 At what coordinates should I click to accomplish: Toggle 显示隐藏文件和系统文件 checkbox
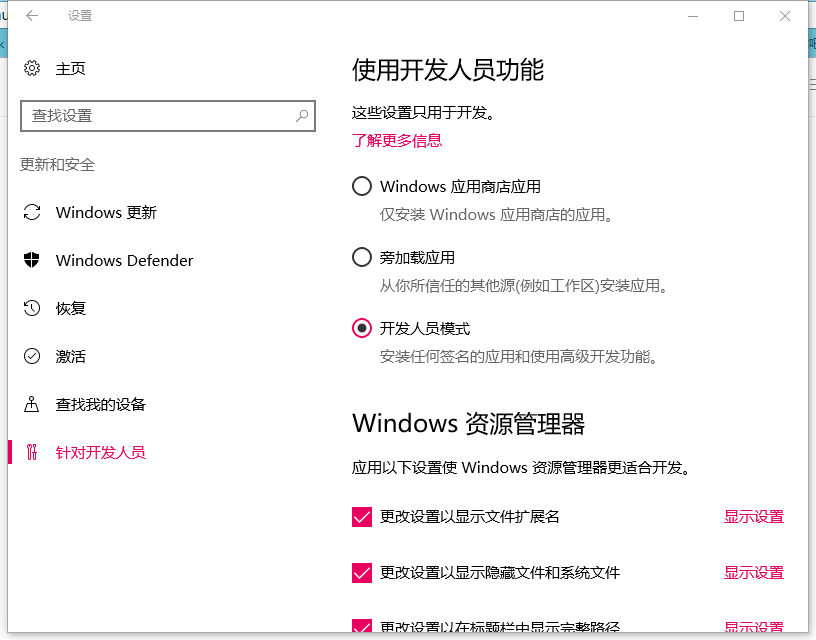pos(362,573)
